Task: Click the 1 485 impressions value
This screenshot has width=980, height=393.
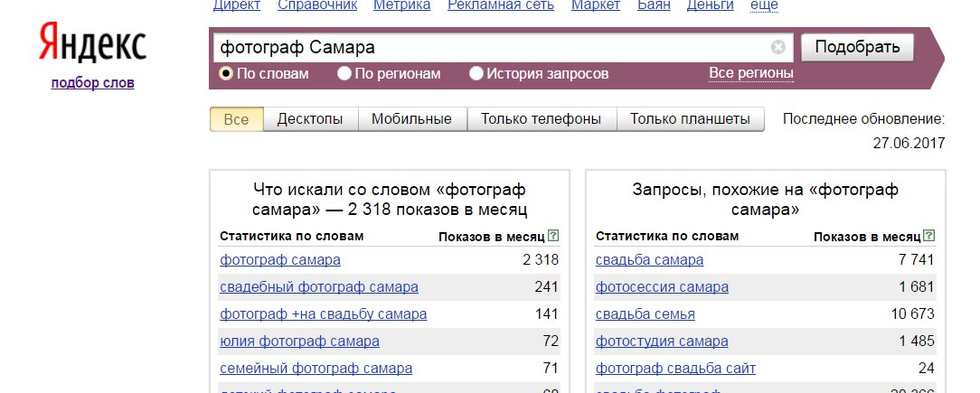Action: [917, 342]
